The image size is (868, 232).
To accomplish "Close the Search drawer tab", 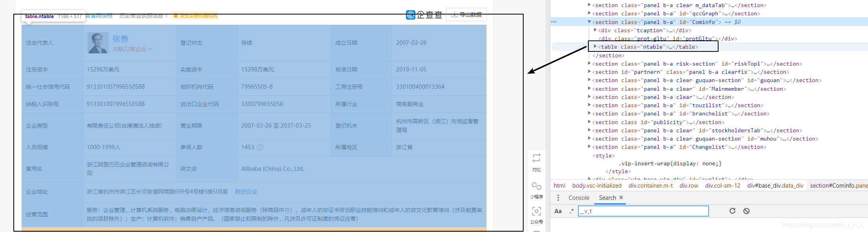I will [x=621, y=197].
